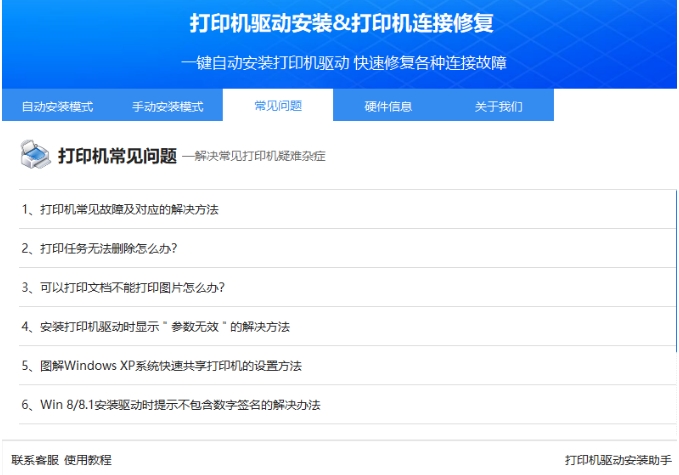The image size is (679, 475).
Task: Go to the 硬件信息 tab
Action: 388,106
